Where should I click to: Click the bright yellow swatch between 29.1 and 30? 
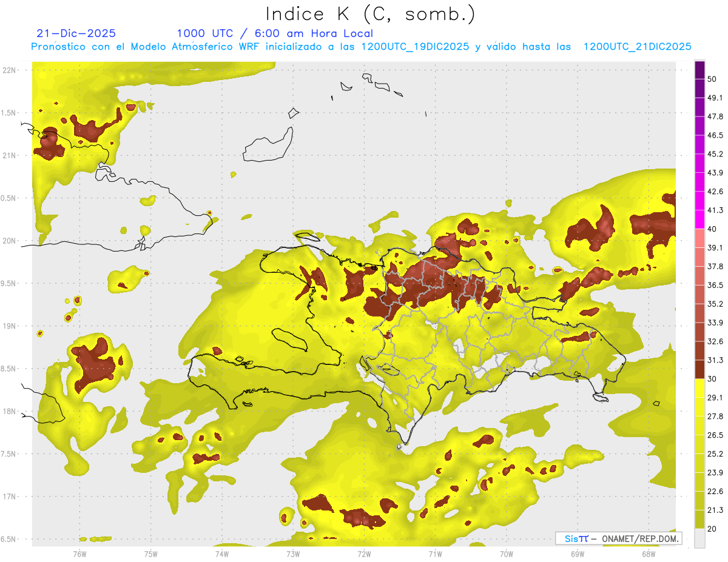point(700,388)
